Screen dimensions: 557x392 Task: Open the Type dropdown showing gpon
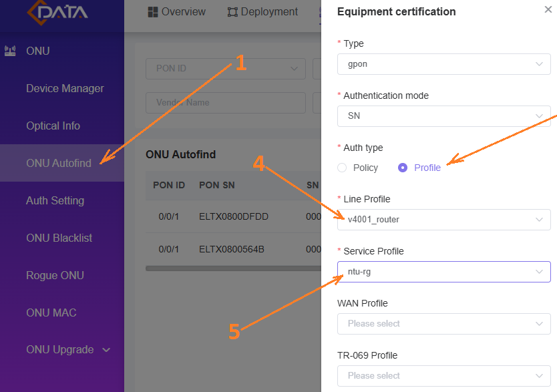point(444,64)
